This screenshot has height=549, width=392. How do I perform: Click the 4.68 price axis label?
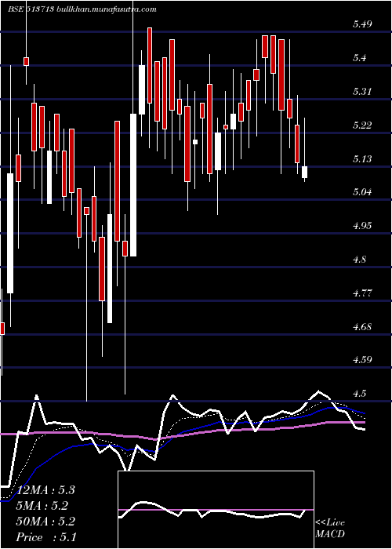coord(362,326)
